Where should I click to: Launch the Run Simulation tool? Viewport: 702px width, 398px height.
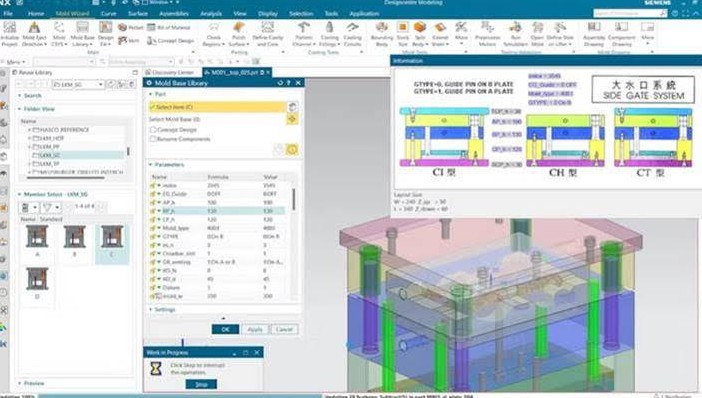(516, 28)
